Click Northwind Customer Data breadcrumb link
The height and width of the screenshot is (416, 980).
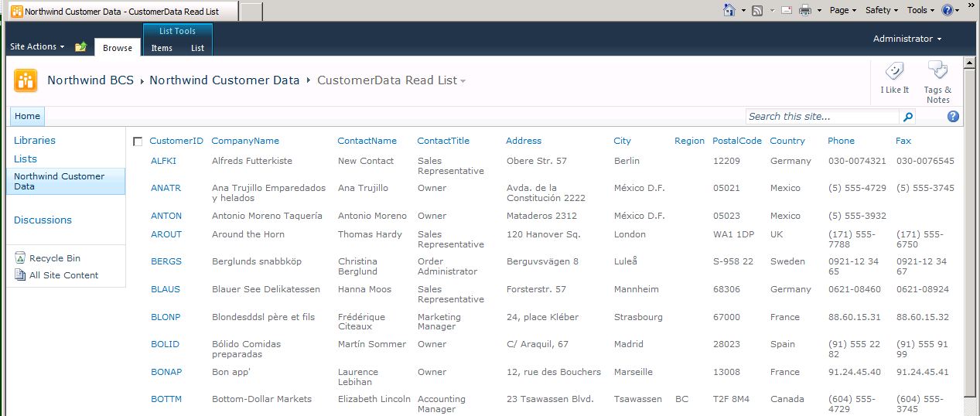(x=224, y=80)
